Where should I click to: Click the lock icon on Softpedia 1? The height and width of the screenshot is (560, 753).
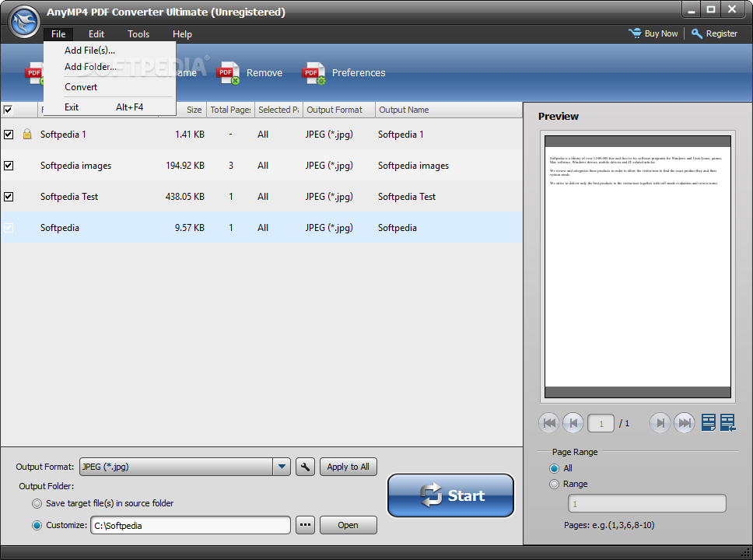pos(27,134)
